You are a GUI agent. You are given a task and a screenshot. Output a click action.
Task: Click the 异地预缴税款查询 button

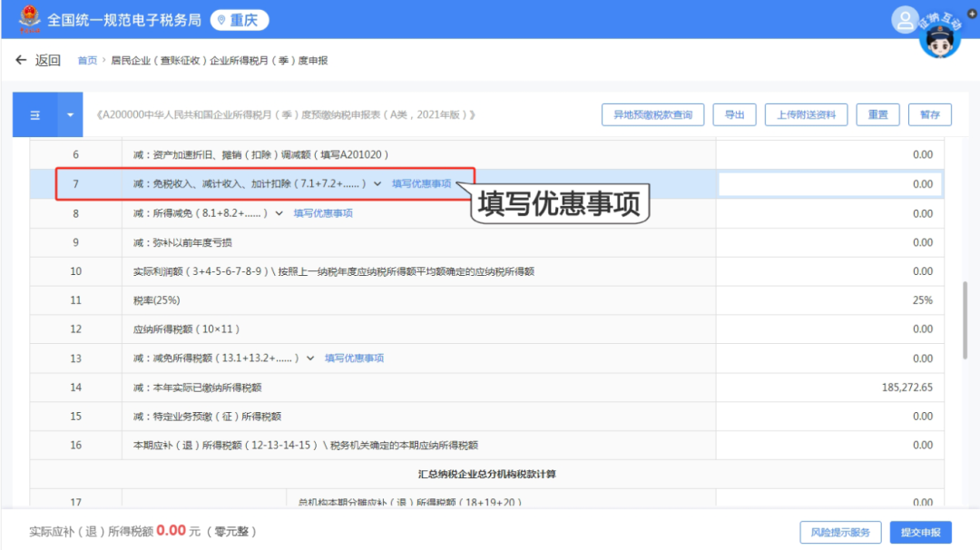click(x=652, y=114)
